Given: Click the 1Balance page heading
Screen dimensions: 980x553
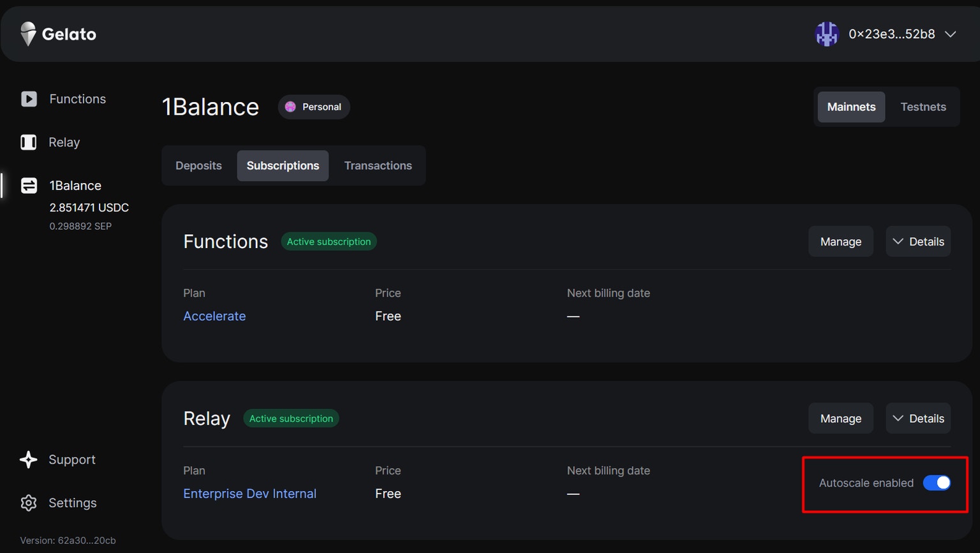Looking at the screenshot, I should pyautogui.click(x=211, y=107).
